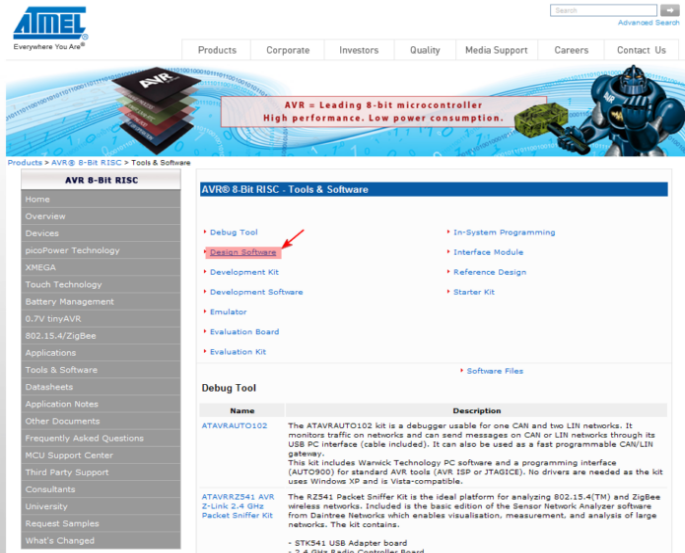The image size is (685, 553).
Task: Open the Media Support menu
Action: (x=496, y=50)
